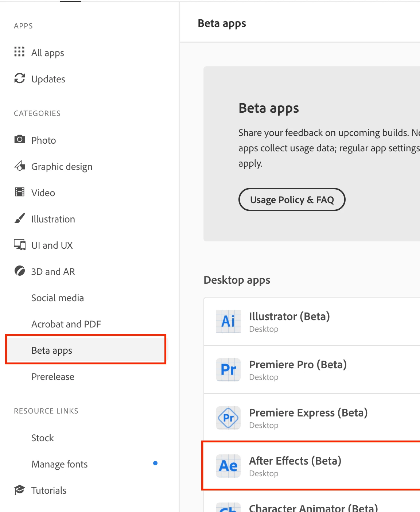
Task: Click the Beta apps page header title
Action: click(222, 23)
